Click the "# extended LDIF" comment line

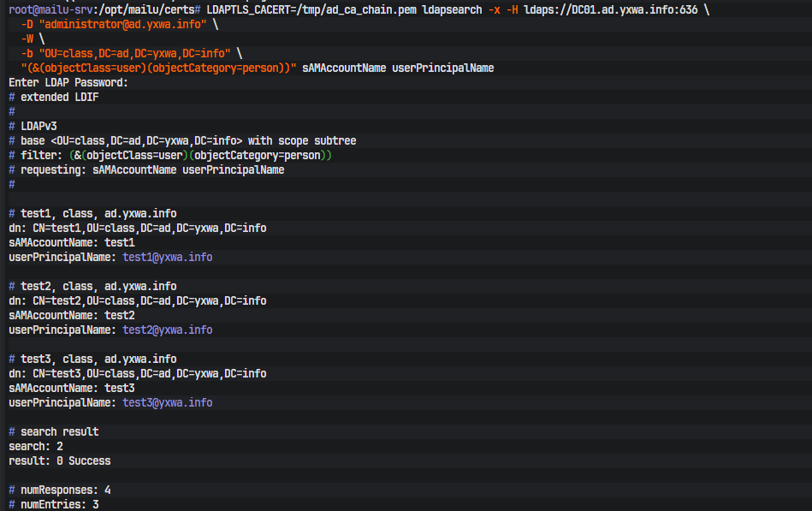pos(53,97)
